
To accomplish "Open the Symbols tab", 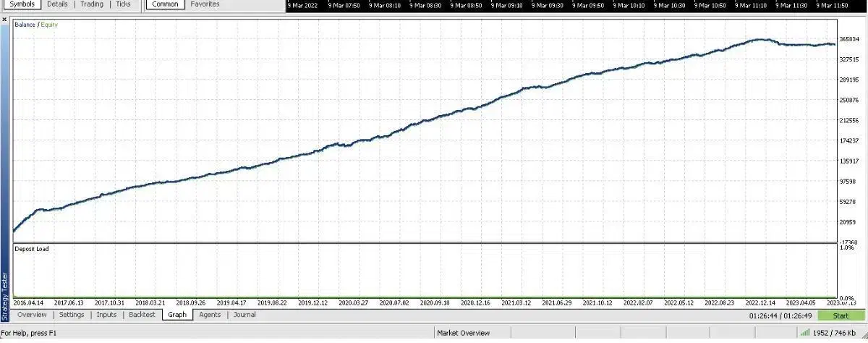I will (22, 4).
